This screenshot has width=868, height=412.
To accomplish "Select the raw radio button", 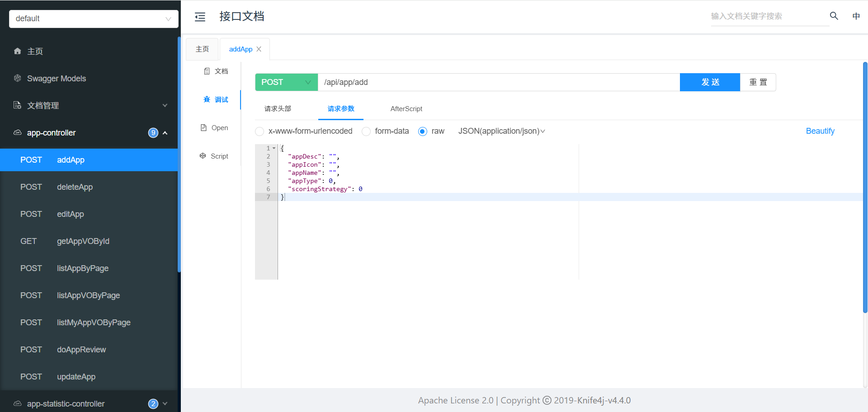I will coord(423,131).
